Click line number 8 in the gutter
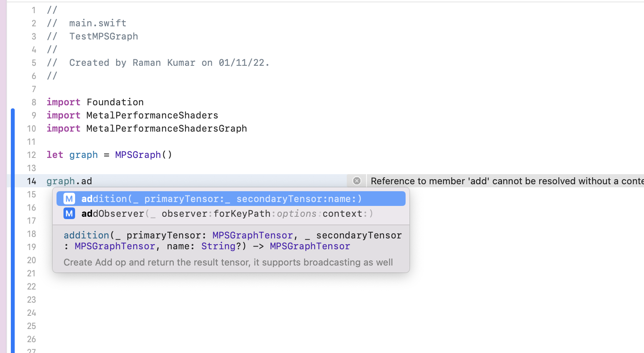This screenshot has height=353, width=644. pos(34,102)
